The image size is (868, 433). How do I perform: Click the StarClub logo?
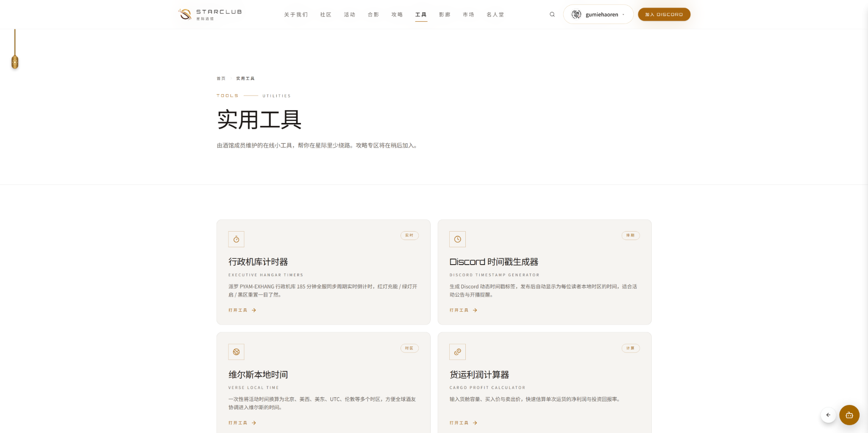coord(210,14)
